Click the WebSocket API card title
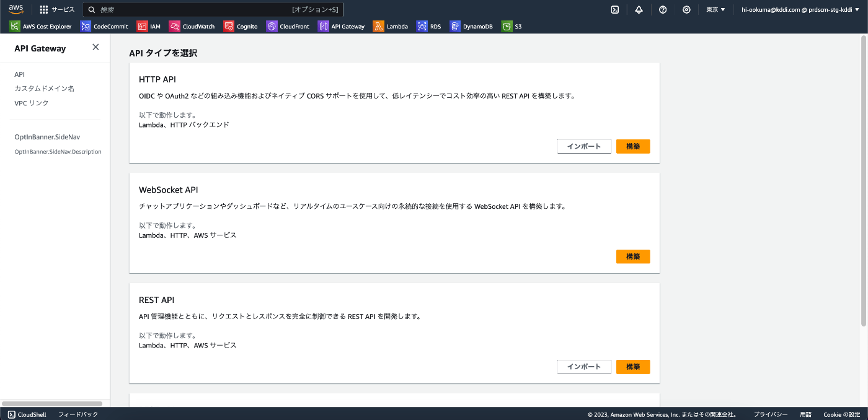Viewport: 868px width, 420px height. click(x=169, y=190)
